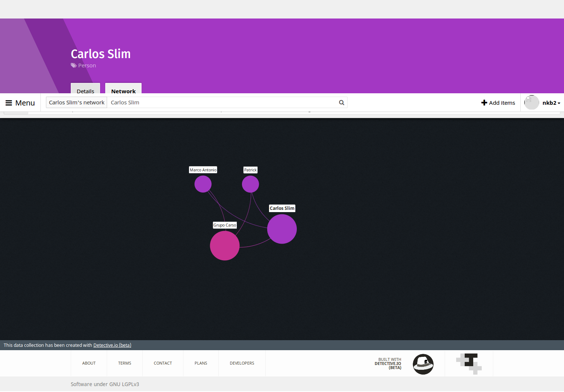Select the Marco Antonio node circle
The image size is (564, 392).
[x=203, y=184]
